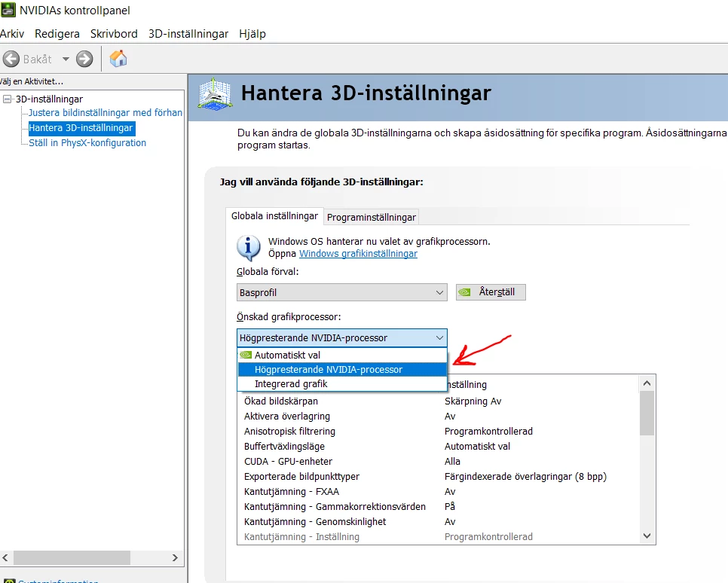Select the Kantutjämning - FXAA row
The height and width of the screenshot is (583, 728).
coord(439,492)
